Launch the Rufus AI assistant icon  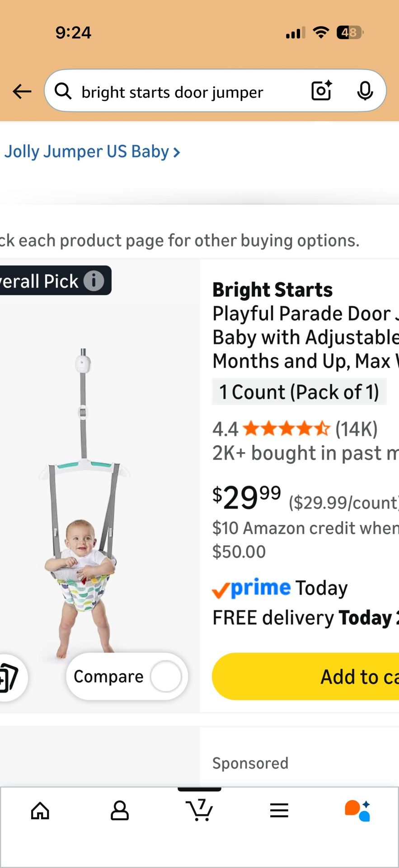[358, 810]
